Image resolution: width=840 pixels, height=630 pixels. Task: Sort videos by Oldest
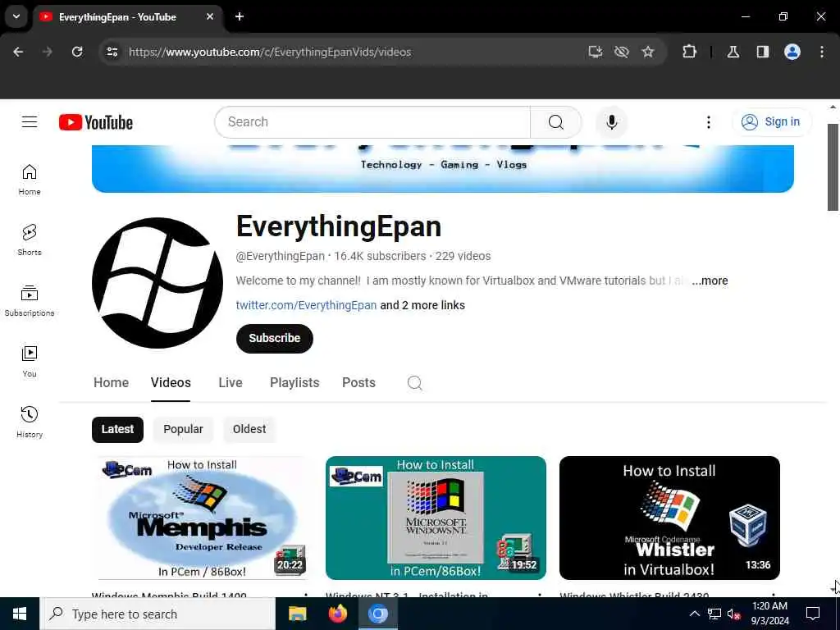(249, 430)
